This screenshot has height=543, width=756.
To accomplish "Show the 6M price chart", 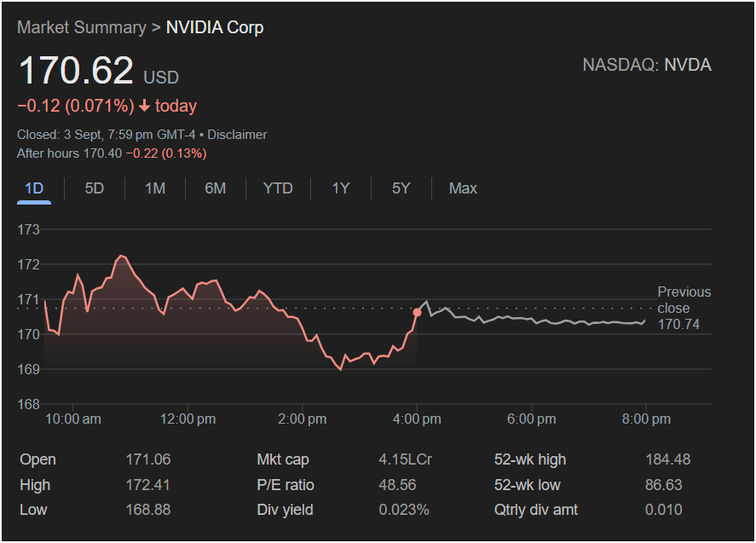I will click(215, 188).
